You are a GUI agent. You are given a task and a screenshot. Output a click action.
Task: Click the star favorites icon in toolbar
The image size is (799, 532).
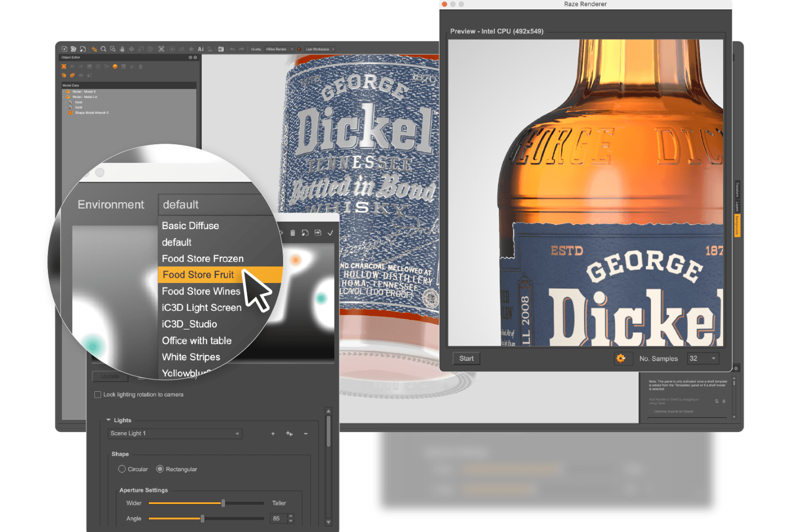click(191, 49)
